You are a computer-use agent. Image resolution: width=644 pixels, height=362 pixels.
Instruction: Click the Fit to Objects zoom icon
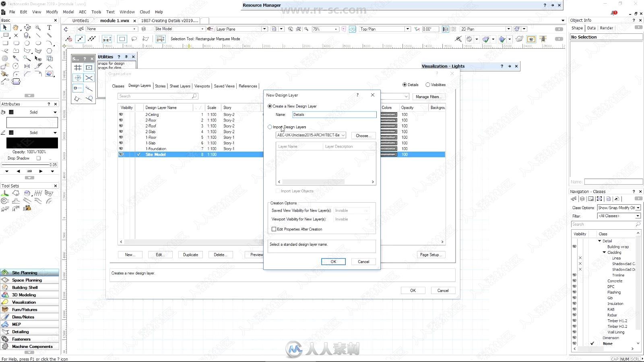pyautogui.click(x=299, y=29)
